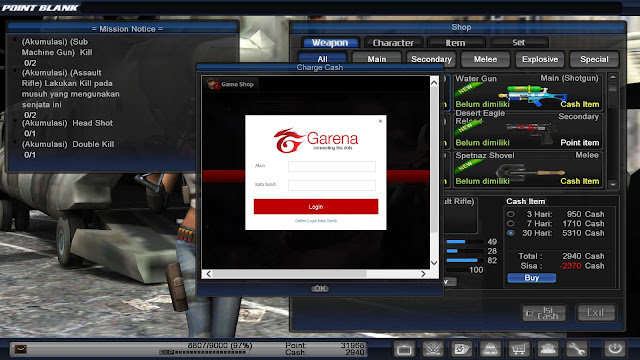
Task: Filter weapons by Special category
Action: tap(594, 59)
